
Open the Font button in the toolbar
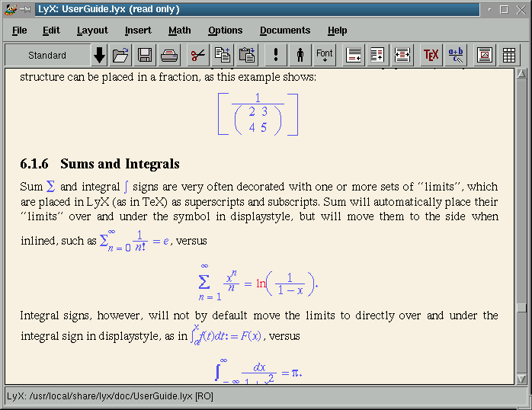(325, 55)
